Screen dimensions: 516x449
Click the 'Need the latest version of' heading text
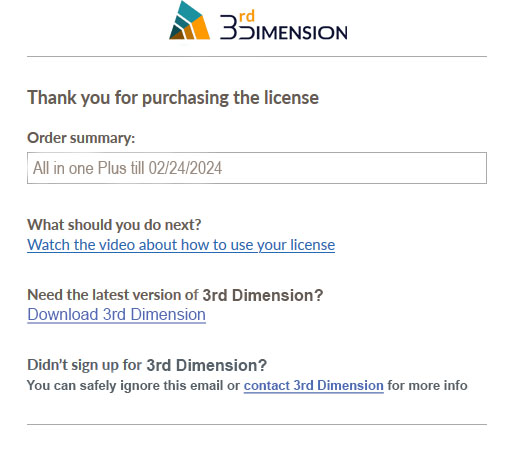[x=113, y=295]
